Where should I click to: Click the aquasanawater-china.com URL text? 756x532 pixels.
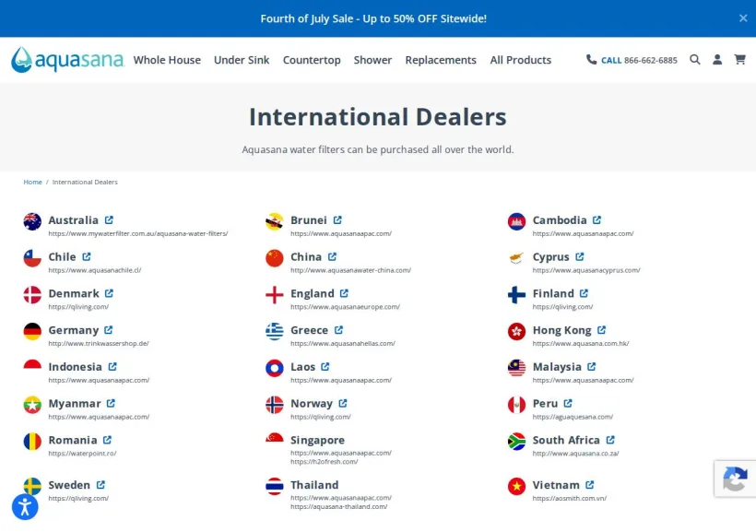(350, 270)
